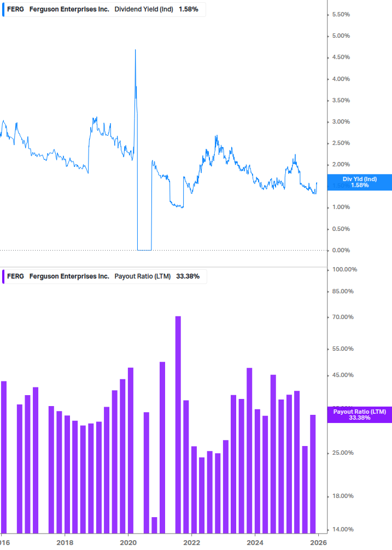Click the 2026 label on the time axis
Screen dimensions: 392x550
318,543
